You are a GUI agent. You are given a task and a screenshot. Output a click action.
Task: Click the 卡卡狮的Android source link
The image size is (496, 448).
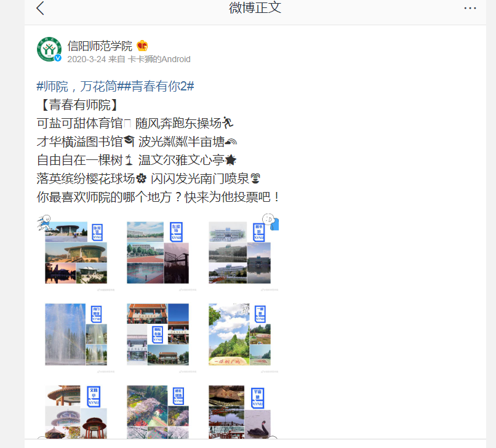pyautogui.click(x=159, y=59)
